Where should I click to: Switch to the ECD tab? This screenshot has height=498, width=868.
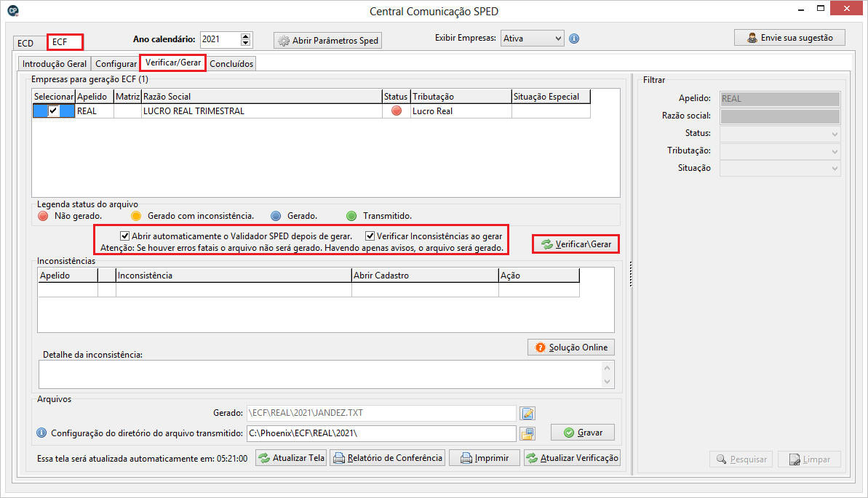[x=25, y=43]
